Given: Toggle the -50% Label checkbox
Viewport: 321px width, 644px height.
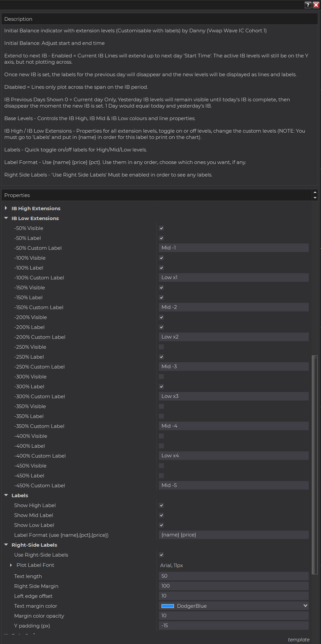Looking at the screenshot, I should (x=161, y=238).
